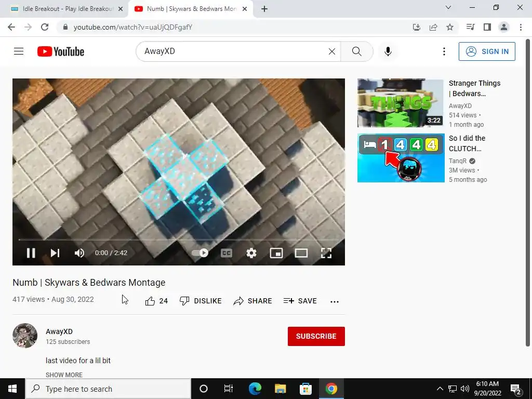The height and width of the screenshot is (399, 532).
Task: Open the YouTube guide hamburger menu
Action: pos(19,51)
